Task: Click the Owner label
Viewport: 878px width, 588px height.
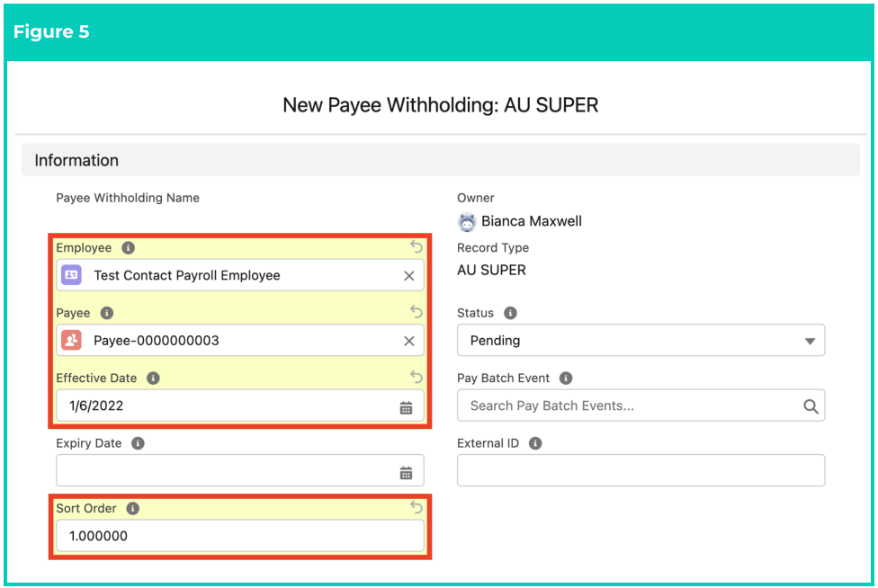Action: pyautogui.click(x=475, y=198)
